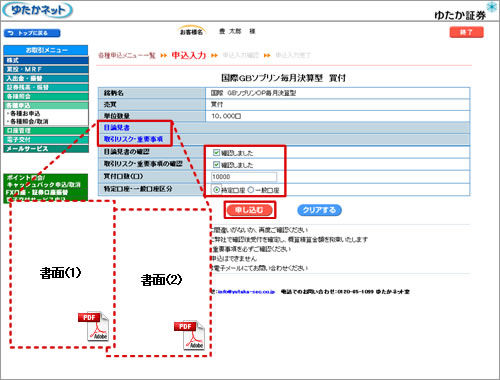500x380 pixels.
Task: Click the red 申し込む button
Action: [249, 210]
